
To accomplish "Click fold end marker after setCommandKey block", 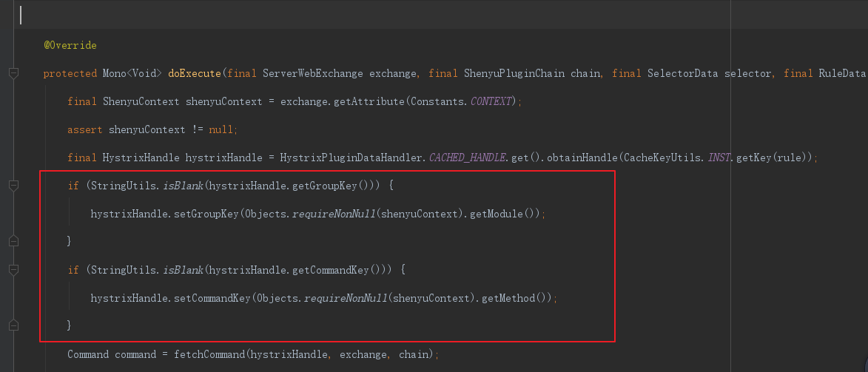I will tap(14, 325).
